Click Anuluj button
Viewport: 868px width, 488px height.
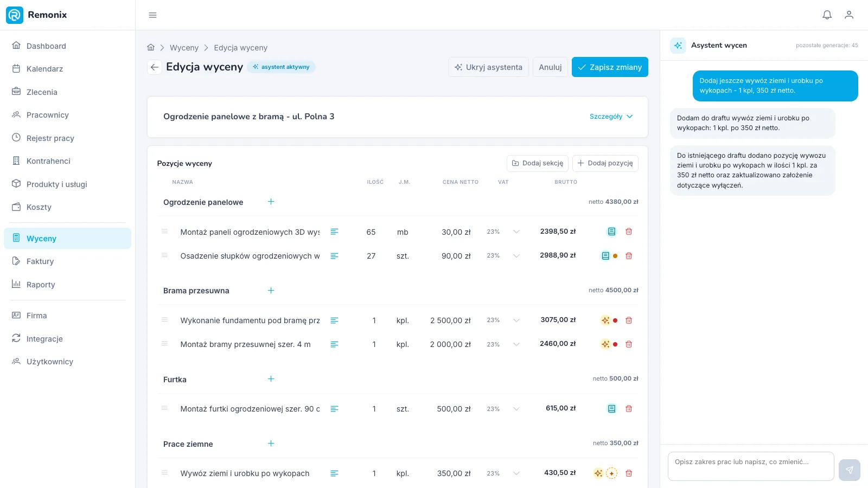click(550, 67)
